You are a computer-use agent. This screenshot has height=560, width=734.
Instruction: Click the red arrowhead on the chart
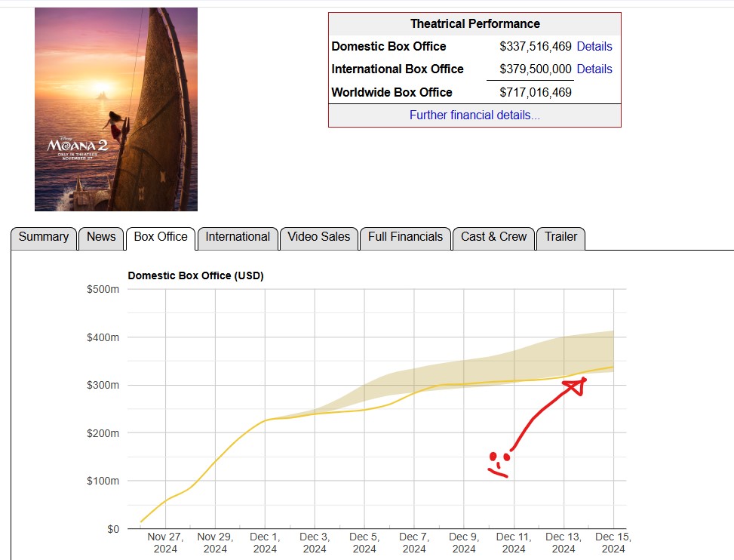576,386
